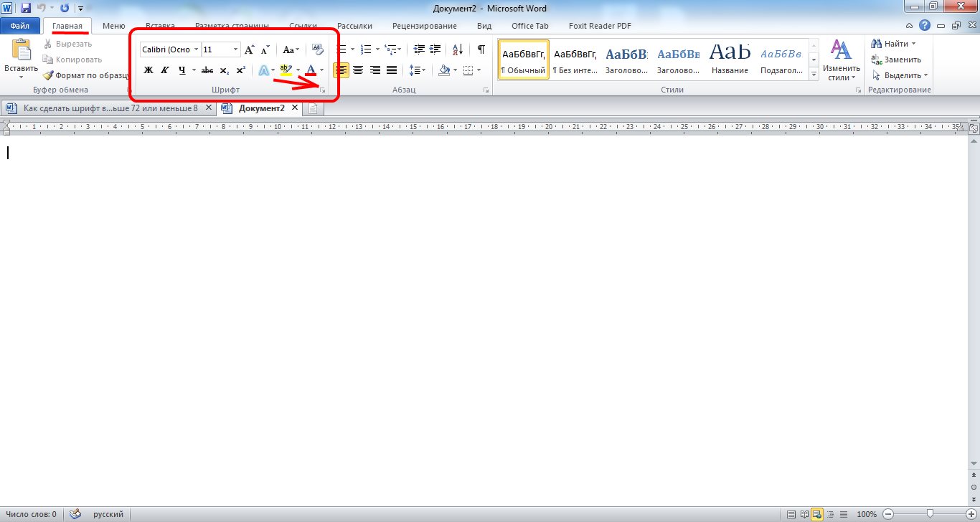The height and width of the screenshot is (522, 980).
Task: Apply the Обычный style
Action: point(524,60)
